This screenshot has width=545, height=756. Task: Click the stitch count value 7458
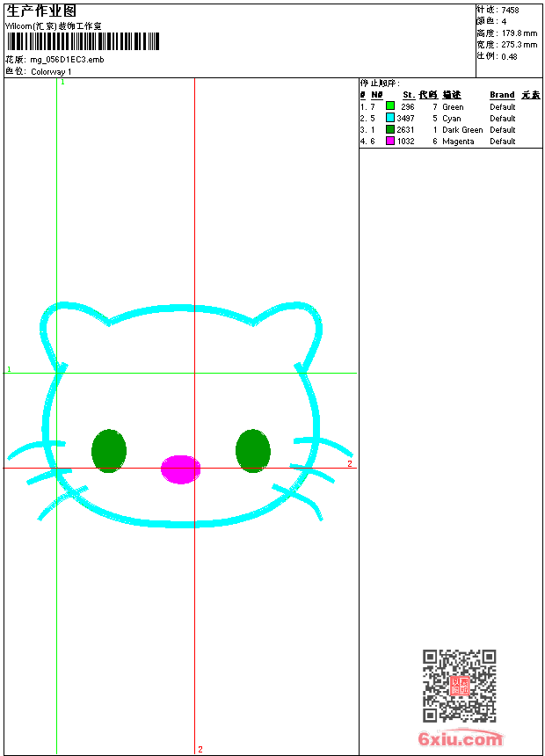tap(510, 11)
